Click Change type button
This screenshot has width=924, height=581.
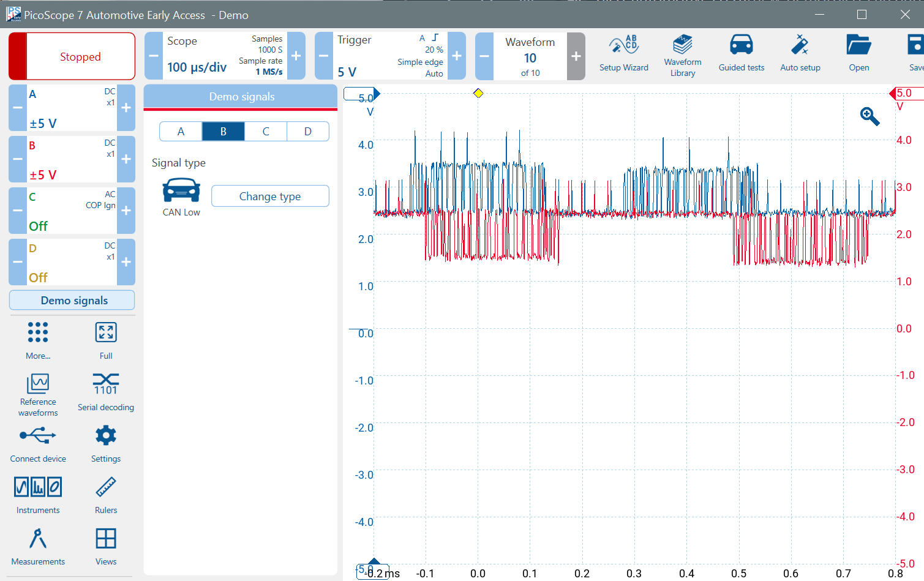270,197
